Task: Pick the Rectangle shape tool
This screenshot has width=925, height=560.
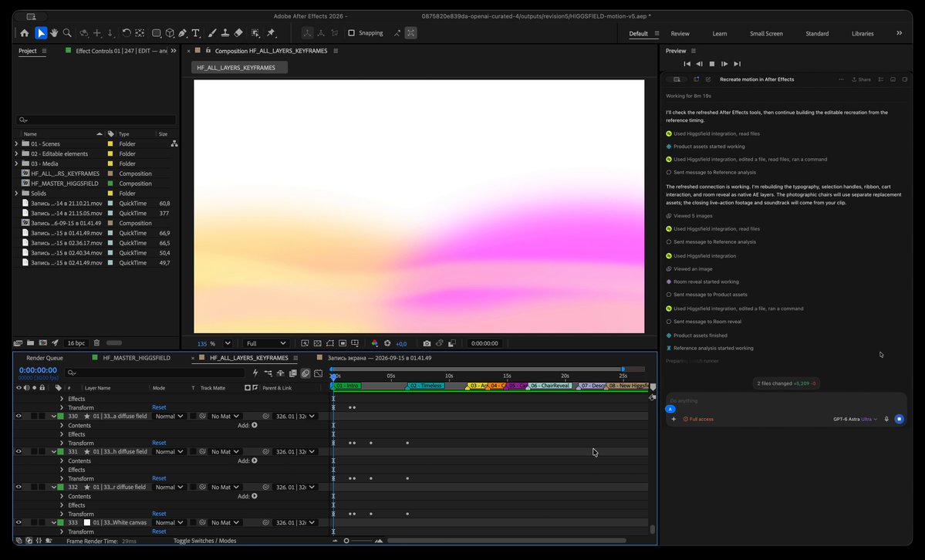Action: point(157,33)
